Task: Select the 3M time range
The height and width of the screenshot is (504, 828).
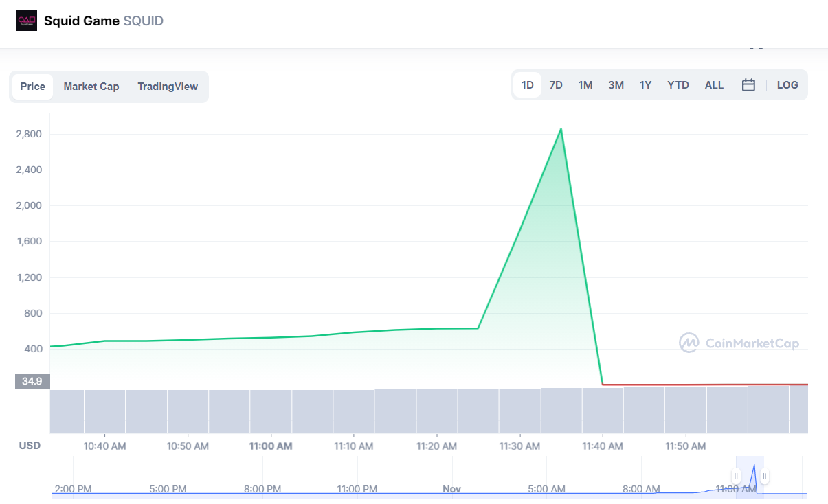Action: click(x=616, y=85)
